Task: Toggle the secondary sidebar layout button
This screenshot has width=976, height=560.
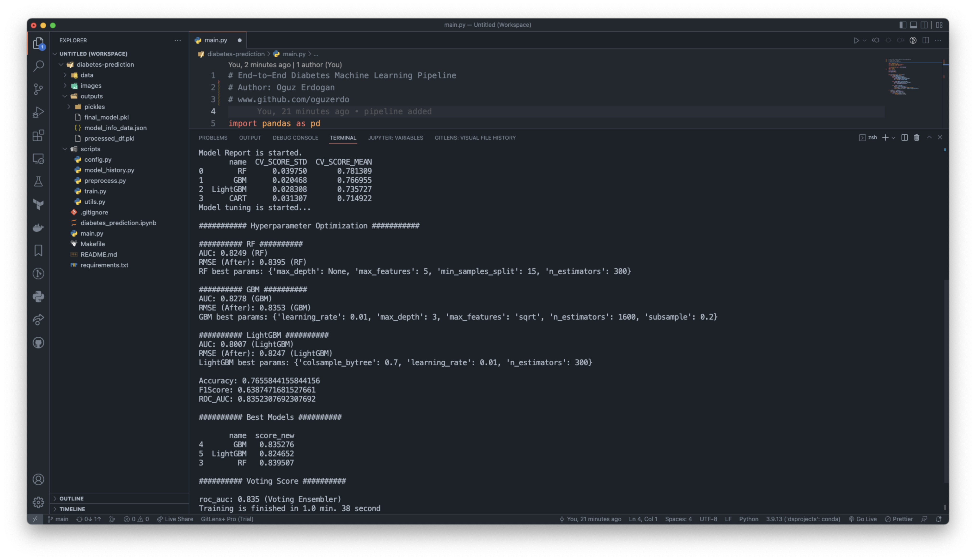Action: 924,25
